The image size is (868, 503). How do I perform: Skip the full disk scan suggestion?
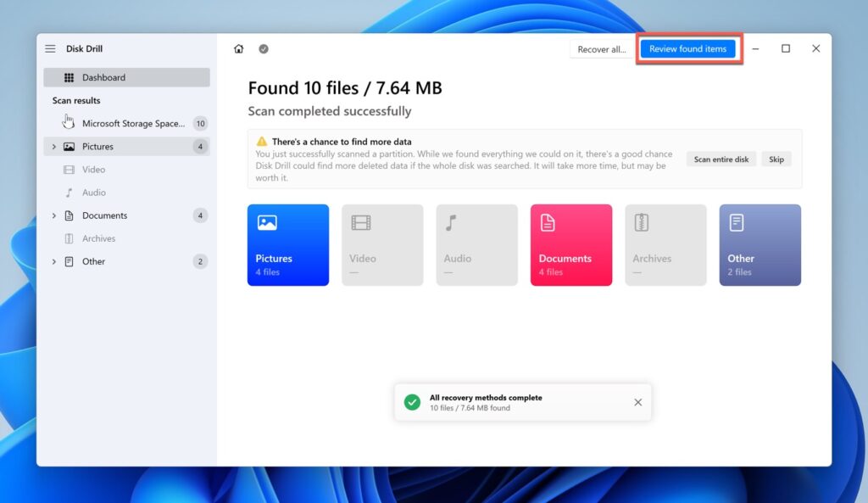tap(776, 159)
